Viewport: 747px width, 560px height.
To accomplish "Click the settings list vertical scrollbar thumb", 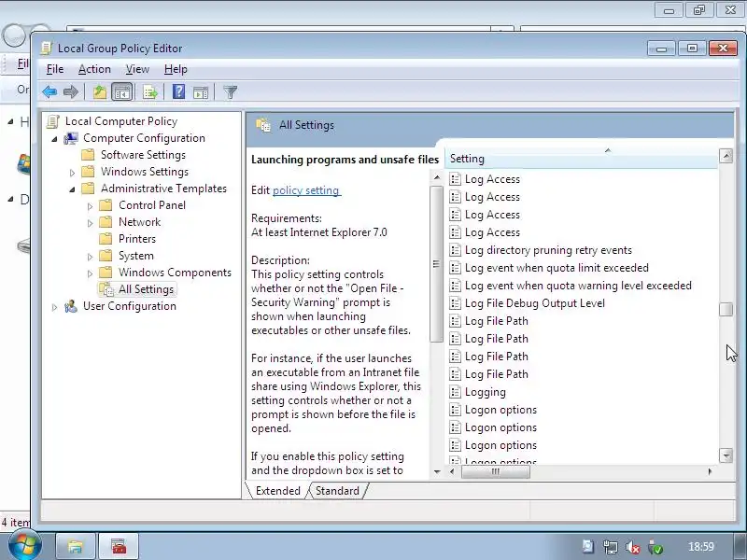I will [726, 310].
